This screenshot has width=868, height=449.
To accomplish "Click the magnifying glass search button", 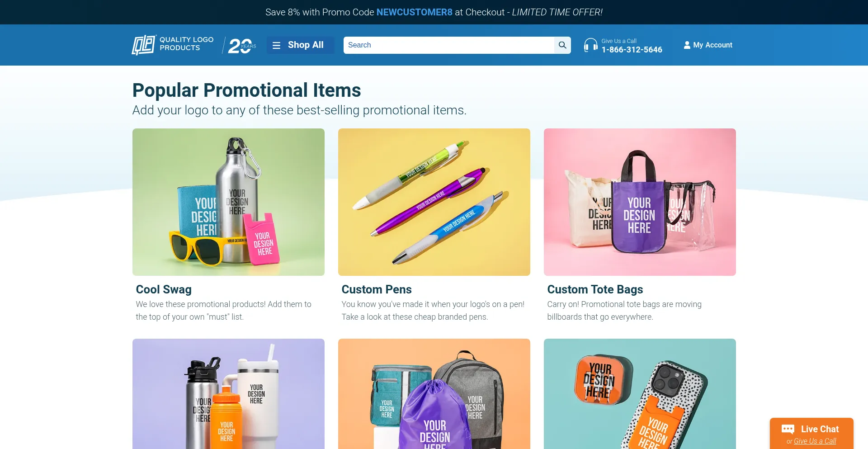I will click(562, 45).
